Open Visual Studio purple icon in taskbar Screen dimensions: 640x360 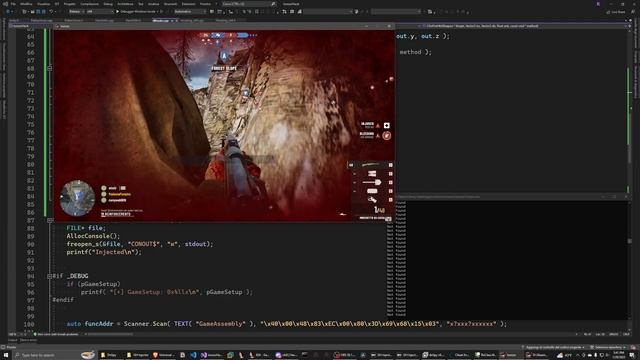pyautogui.click(x=211, y=355)
